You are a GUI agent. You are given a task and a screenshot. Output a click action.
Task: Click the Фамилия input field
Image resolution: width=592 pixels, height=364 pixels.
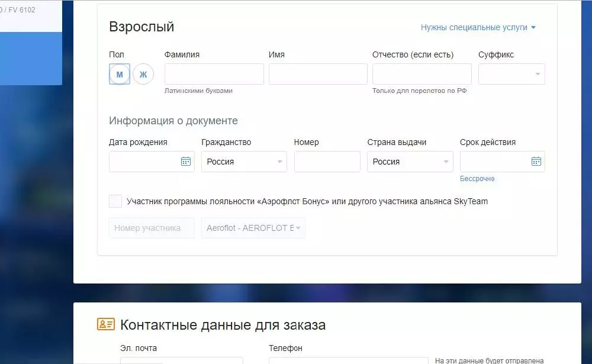pos(214,74)
